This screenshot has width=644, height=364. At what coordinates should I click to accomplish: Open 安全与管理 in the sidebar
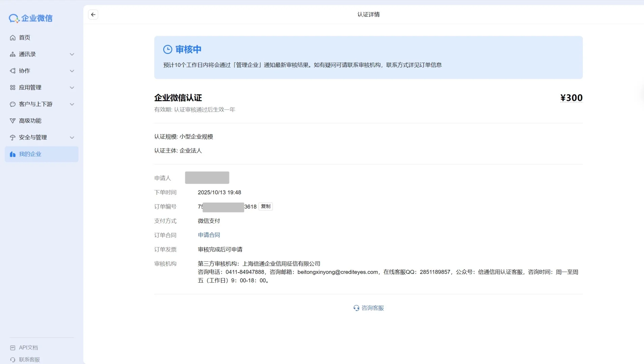[42, 138]
